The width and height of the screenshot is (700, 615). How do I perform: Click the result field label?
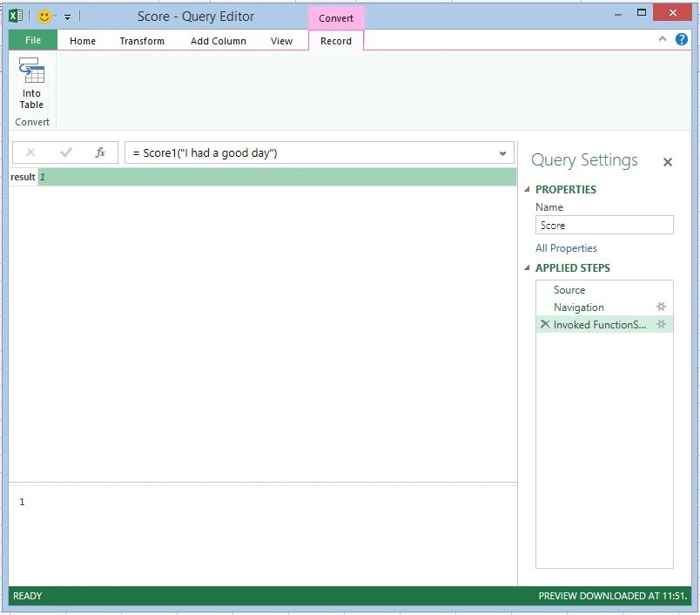click(23, 178)
